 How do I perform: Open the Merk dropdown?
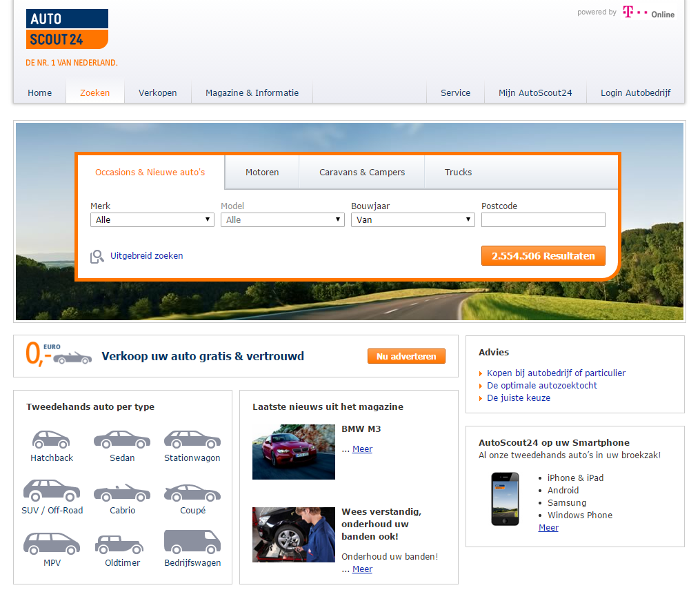(152, 219)
